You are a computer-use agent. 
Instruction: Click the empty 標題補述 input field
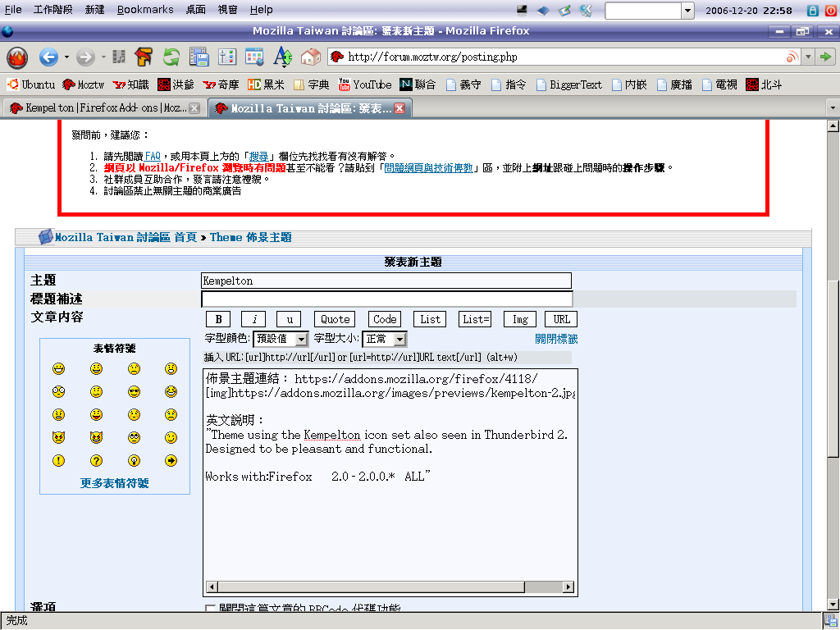point(387,299)
